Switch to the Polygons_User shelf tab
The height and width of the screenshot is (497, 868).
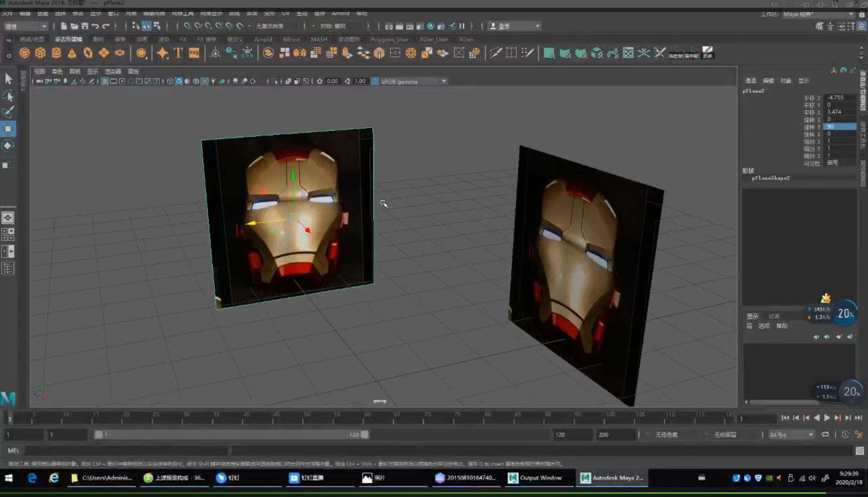389,39
